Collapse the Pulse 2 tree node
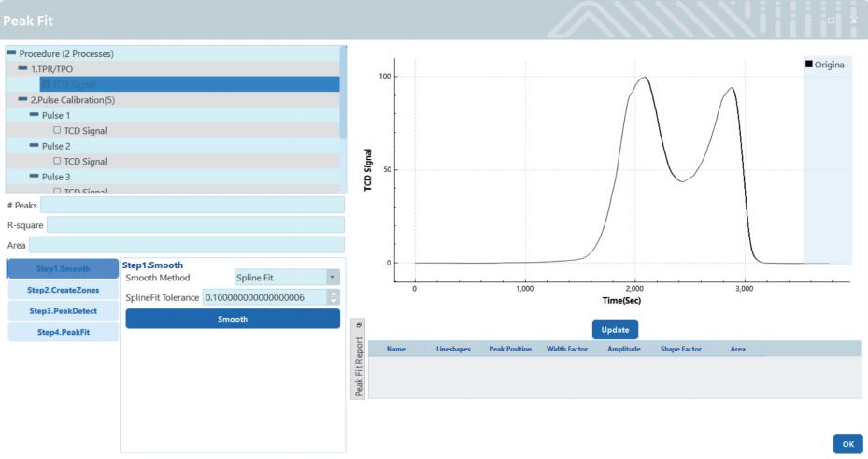The width and height of the screenshot is (868, 459). pyautogui.click(x=35, y=146)
